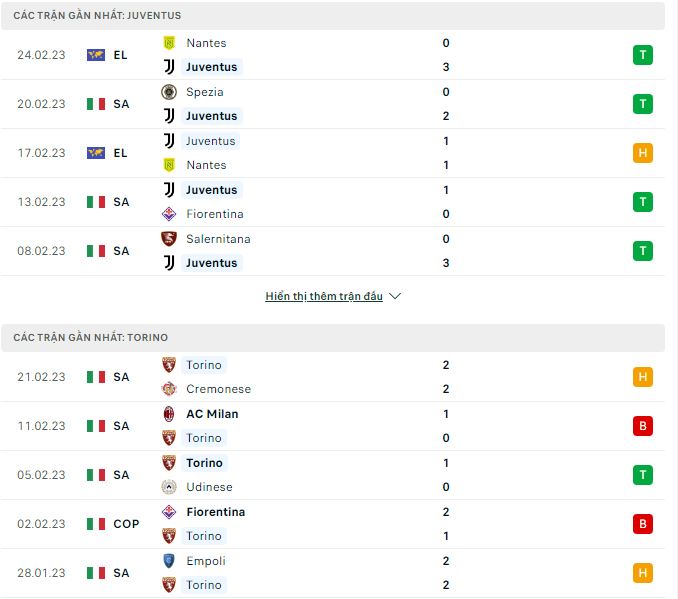Click the Italy flag icon for 20.02.23 match
Screen dimensions: 678x599
(96, 104)
